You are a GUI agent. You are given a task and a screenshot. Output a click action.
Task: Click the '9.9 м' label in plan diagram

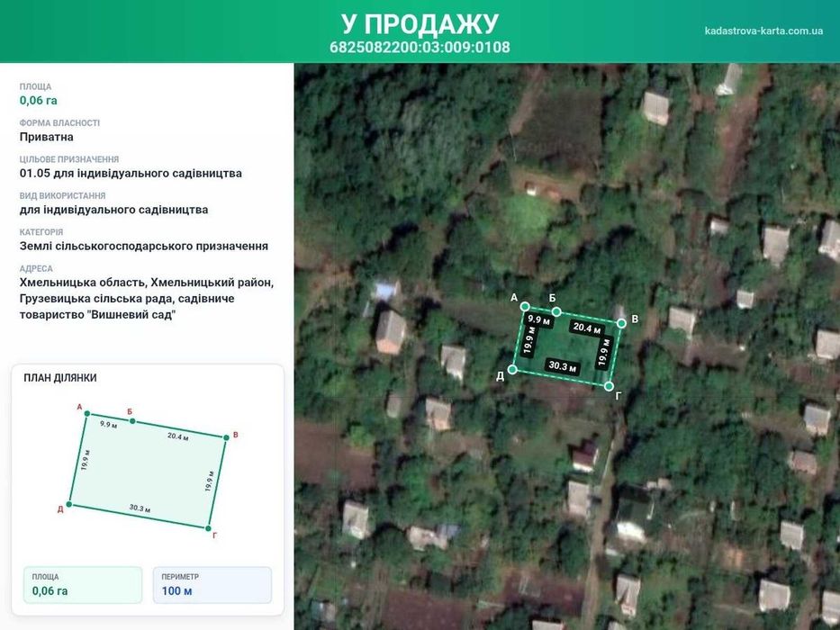[109, 424]
